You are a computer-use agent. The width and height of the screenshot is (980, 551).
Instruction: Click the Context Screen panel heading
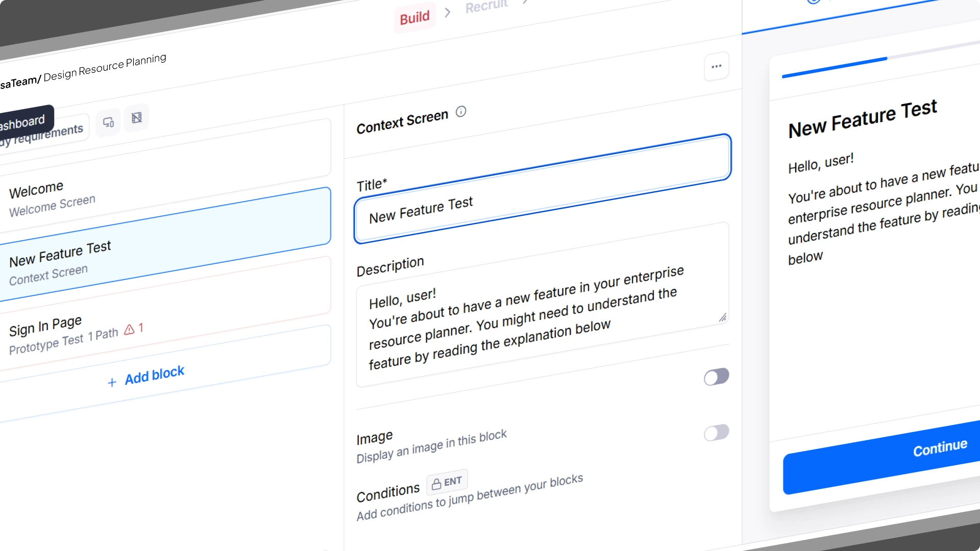point(402,122)
